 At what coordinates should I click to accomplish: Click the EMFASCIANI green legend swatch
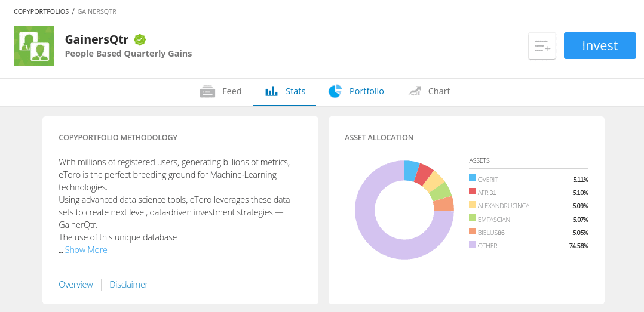(473, 218)
